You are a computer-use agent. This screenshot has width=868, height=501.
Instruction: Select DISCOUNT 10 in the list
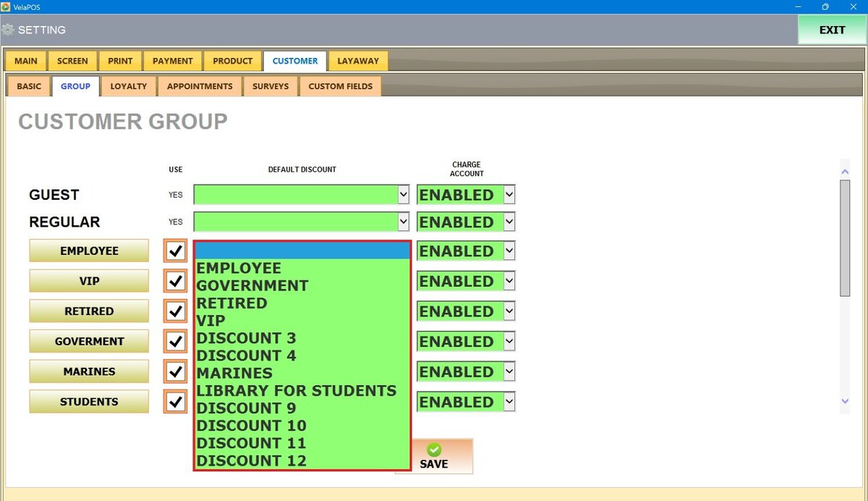[302, 425]
